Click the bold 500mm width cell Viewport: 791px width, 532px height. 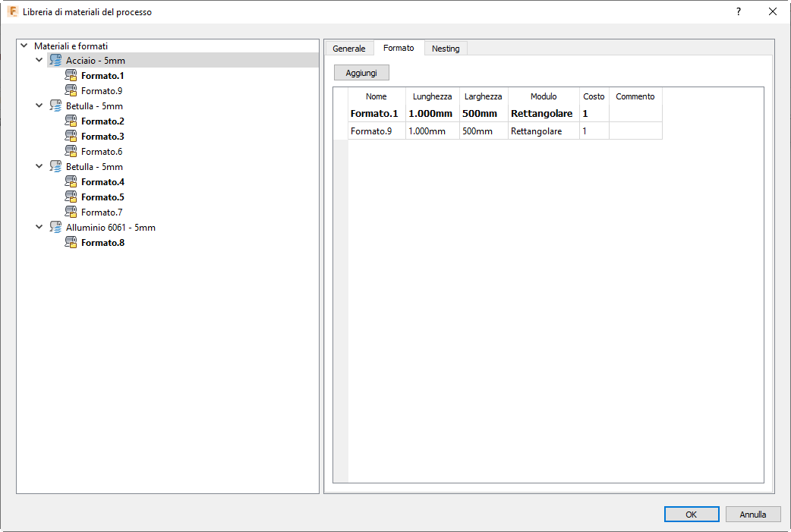[x=484, y=114]
